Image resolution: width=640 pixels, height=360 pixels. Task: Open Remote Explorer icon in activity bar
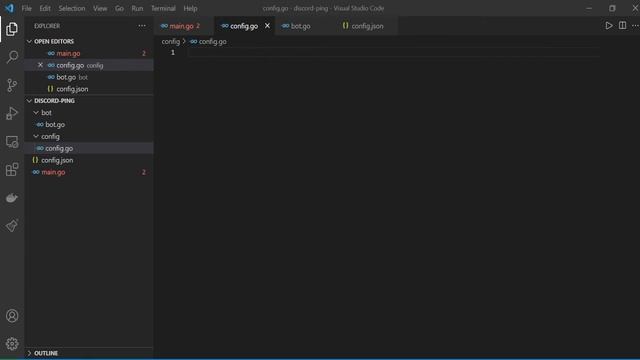pyautogui.click(x=12, y=142)
